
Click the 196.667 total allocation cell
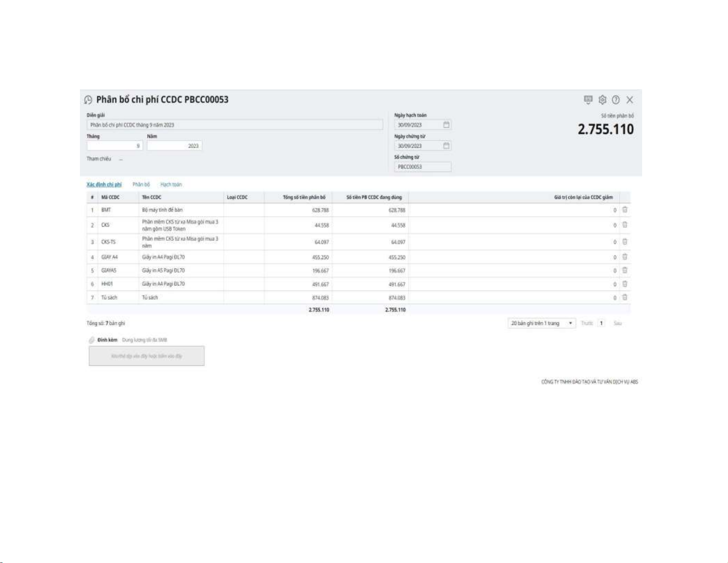pyautogui.click(x=298, y=271)
